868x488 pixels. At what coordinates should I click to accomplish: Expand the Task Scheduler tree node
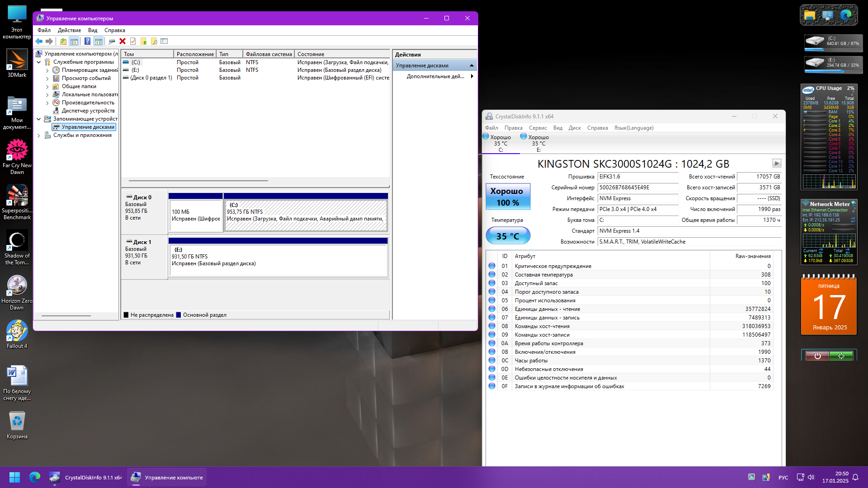point(47,70)
